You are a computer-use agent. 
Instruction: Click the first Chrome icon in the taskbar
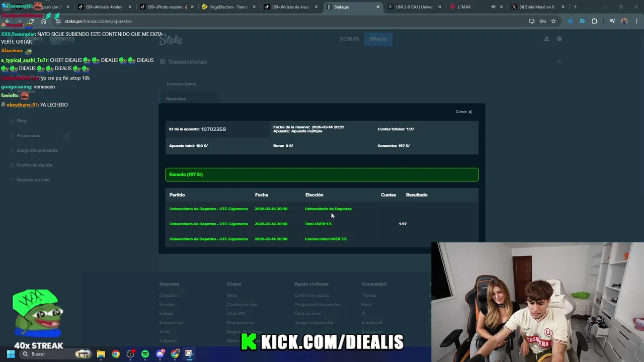116,354
